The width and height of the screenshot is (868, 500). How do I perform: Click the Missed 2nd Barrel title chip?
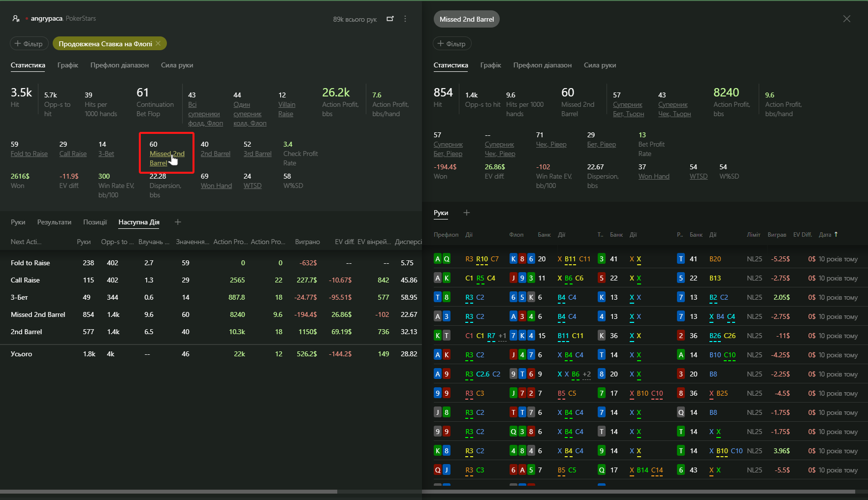(x=466, y=19)
